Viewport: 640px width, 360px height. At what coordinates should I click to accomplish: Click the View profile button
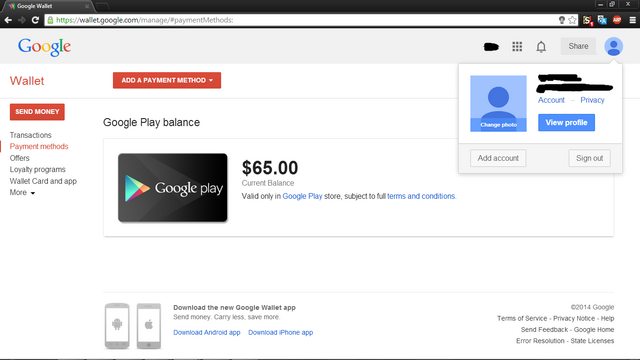(566, 122)
